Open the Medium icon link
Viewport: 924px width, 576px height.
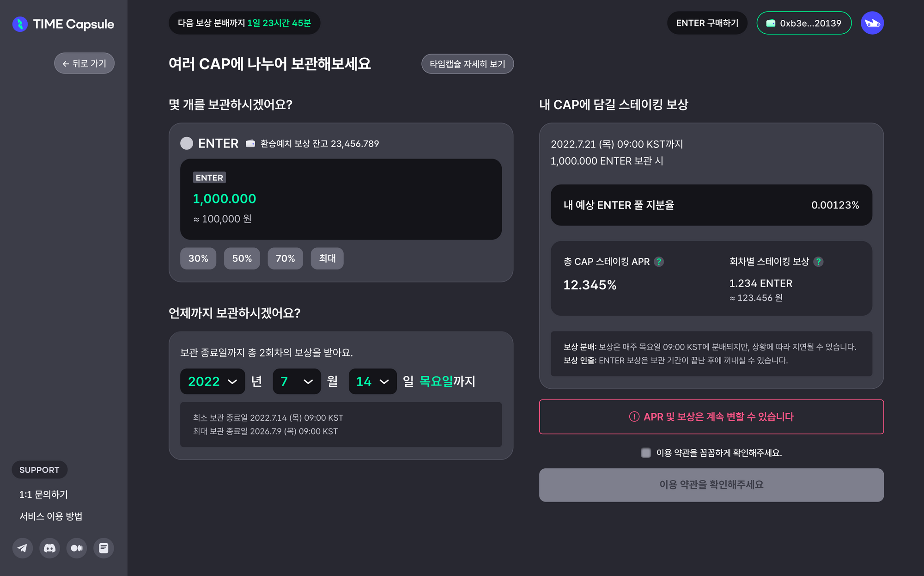[77, 548]
